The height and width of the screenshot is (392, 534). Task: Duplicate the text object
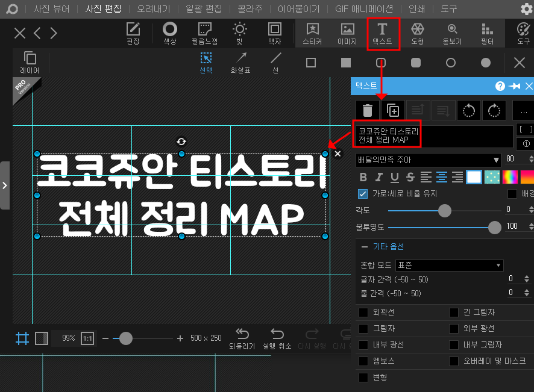393,110
